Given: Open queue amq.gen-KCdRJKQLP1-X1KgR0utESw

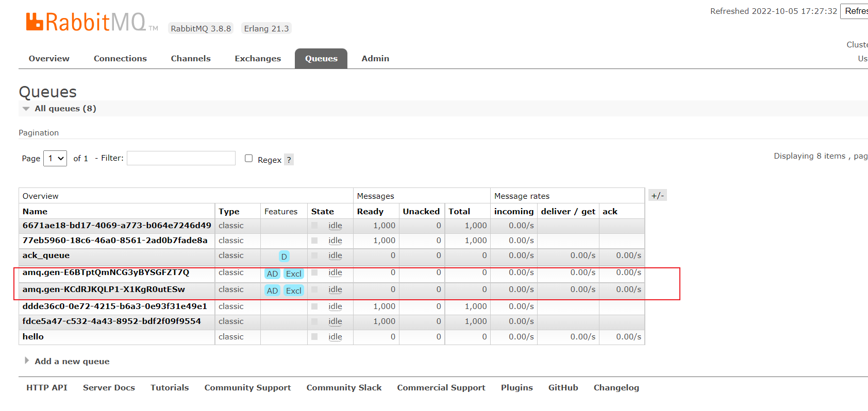Looking at the screenshot, I should pyautogui.click(x=104, y=289).
